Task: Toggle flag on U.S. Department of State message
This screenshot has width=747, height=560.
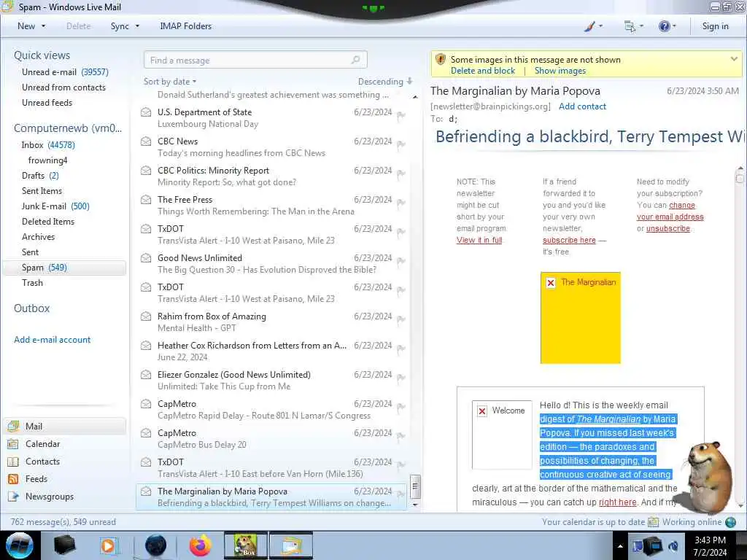Action: [401, 115]
